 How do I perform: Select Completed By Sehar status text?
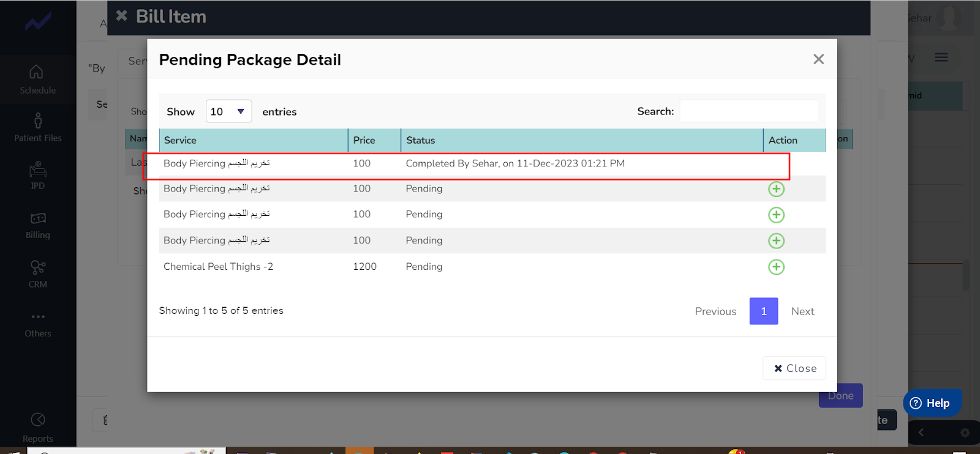point(515,163)
